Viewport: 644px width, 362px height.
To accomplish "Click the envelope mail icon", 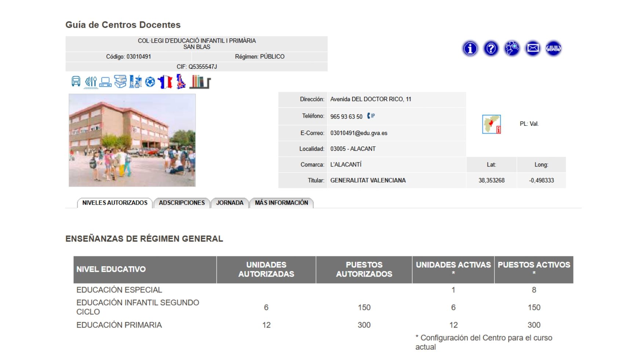I will pyautogui.click(x=533, y=48).
